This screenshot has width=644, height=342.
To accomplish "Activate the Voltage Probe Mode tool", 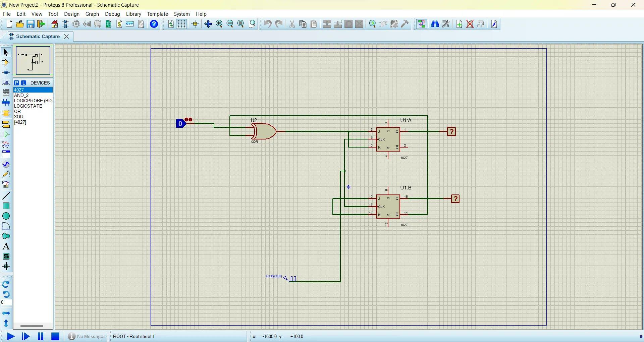I will coord(6,174).
